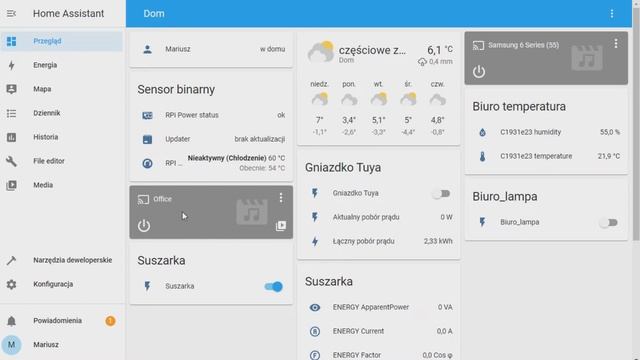Click the RPi cooling fan icon
Viewport: 640px width, 360px height.
point(147,163)
